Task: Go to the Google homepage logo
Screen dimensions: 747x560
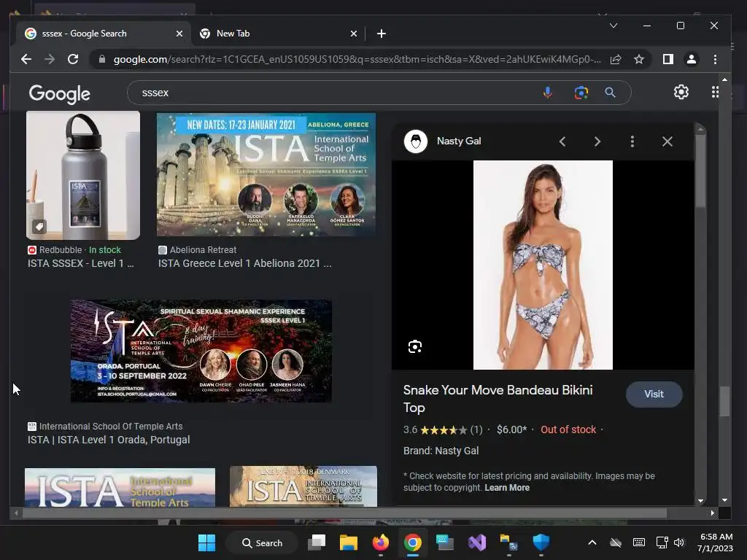Action: [60, 94]
